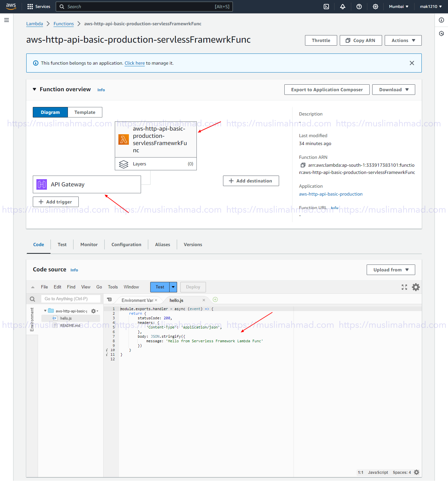Switch to the Test tab
Screen dimensions: 448x486
[62, 244]
